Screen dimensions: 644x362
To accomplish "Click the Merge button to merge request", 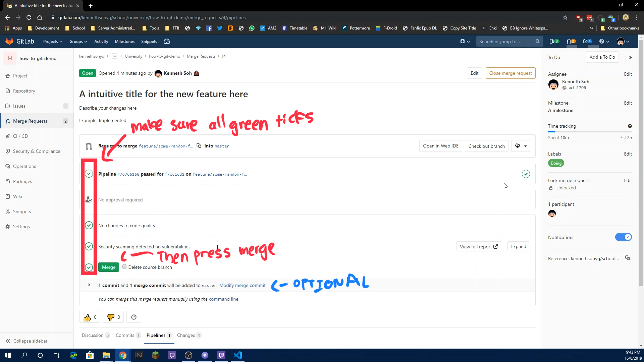I will click(x=108, y=267).
